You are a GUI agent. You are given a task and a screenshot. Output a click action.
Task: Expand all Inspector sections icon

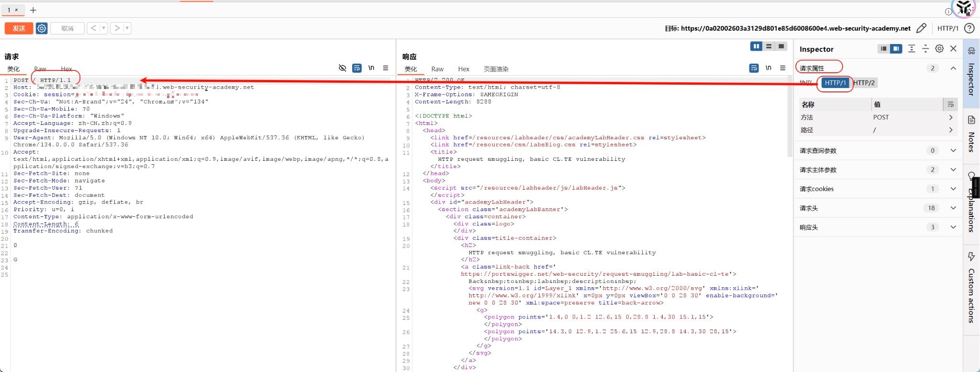tap(912, 49)
